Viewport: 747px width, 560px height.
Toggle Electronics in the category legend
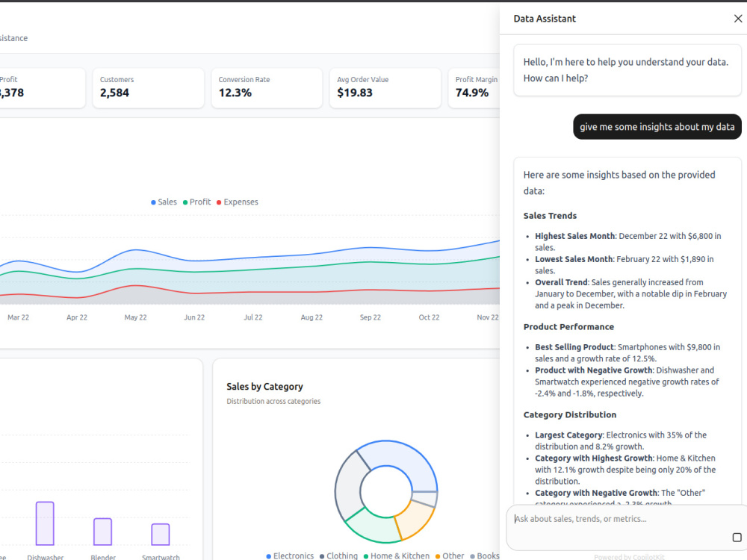(x=290, y=556)
